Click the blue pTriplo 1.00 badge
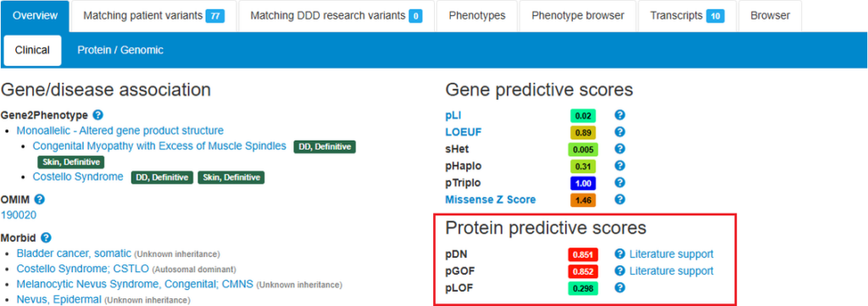The height and width of the screenshot is (306, 868). pos(583,182)
